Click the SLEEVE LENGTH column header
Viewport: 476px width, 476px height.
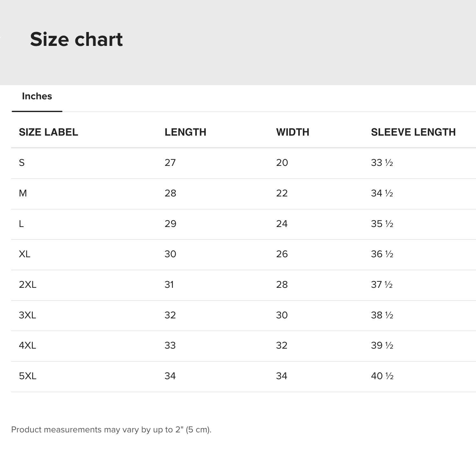(x=413, y=132)
